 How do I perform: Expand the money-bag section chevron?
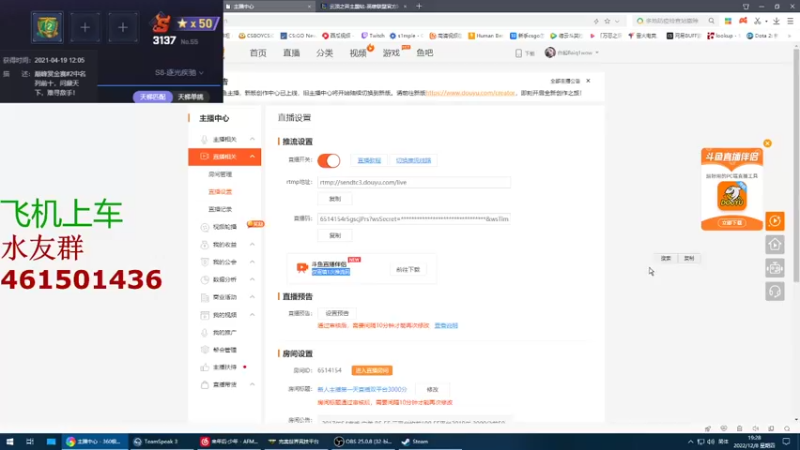(x=252, y=245)
